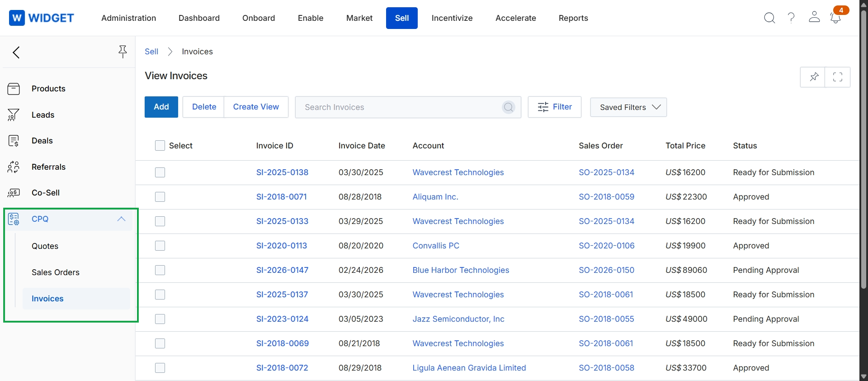Open the Saved Filters dropdown
The image size is (868, 381).
tap(628, 107)
